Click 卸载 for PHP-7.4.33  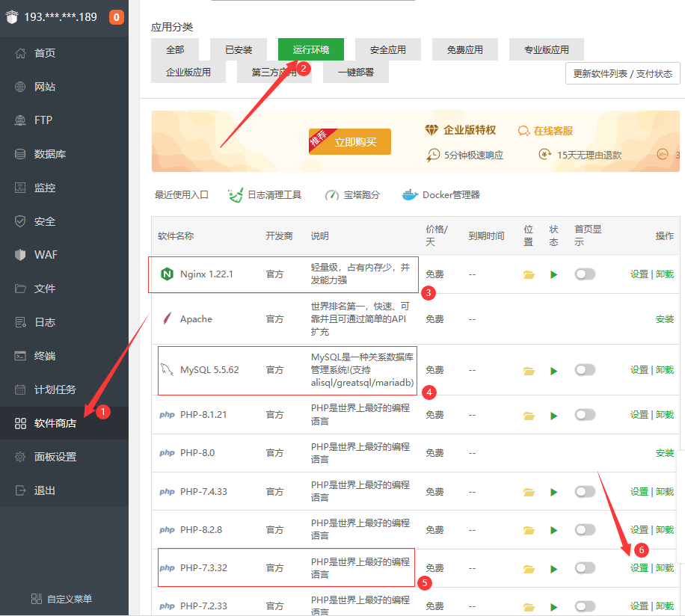[665, 492]
